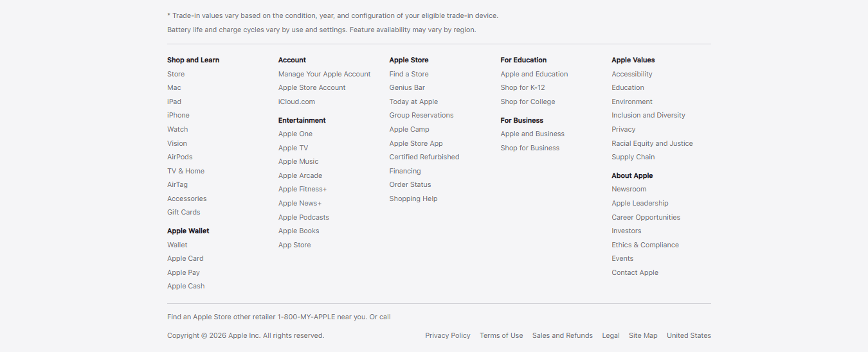Open the Apple Store App link
Viewport: 868px width, 352px height.
pyautogui.click(x=416, y=143)
